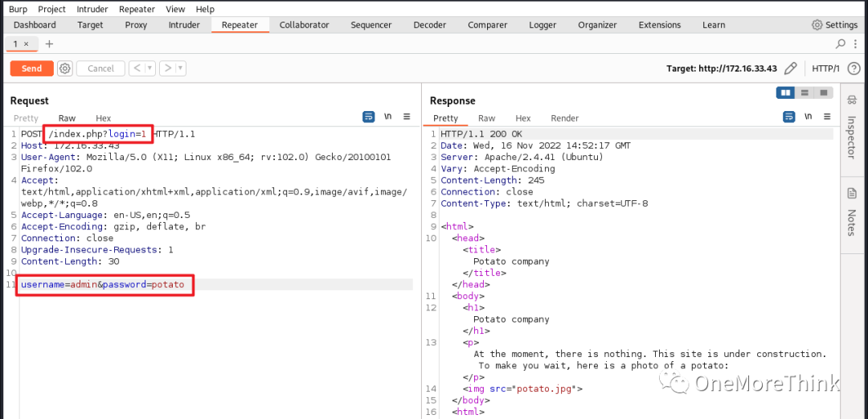Close Repeater tab 1
The image size is (868, 419).
coord(26,43)
